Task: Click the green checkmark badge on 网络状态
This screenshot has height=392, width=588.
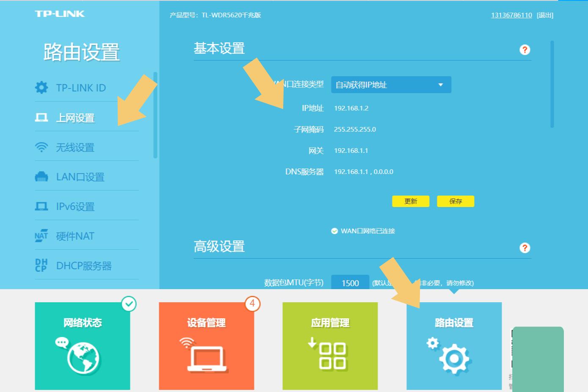Action: [x=129, y=304]
